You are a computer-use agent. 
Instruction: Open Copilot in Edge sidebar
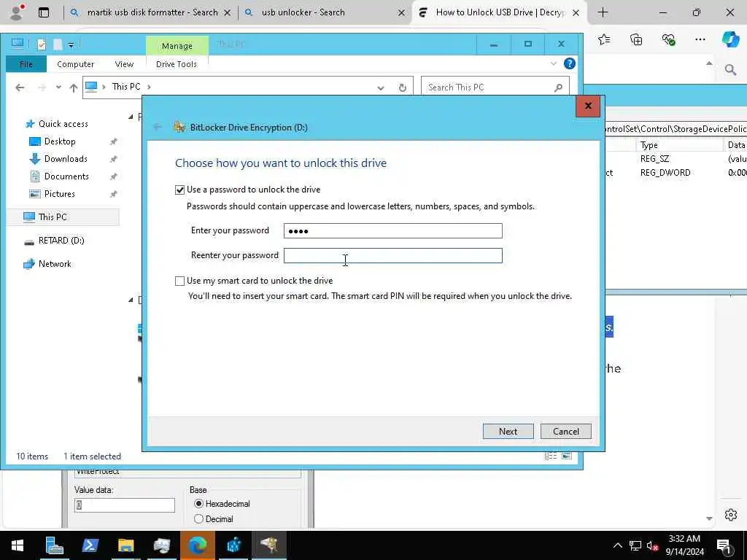click(x=730, y=39)
